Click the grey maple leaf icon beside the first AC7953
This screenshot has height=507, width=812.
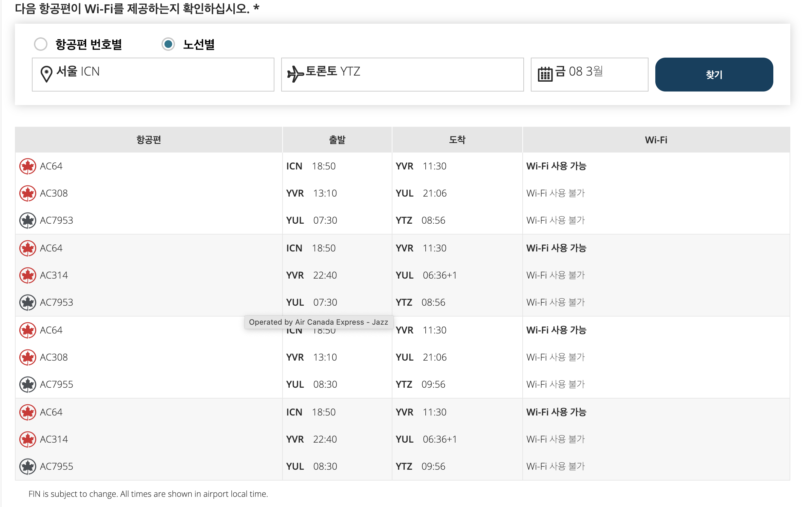pyautogui.click(x=28, y=221)
